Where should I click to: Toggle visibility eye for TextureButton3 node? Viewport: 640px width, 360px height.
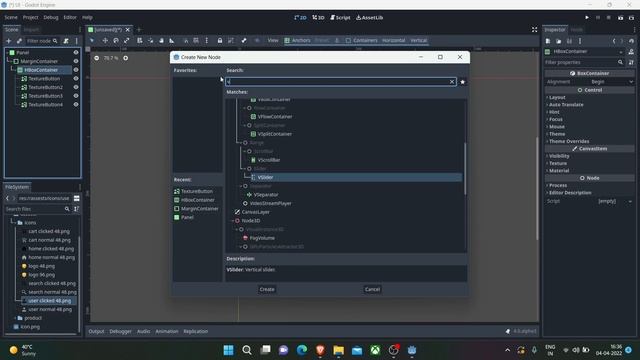(x=76, y=96)
